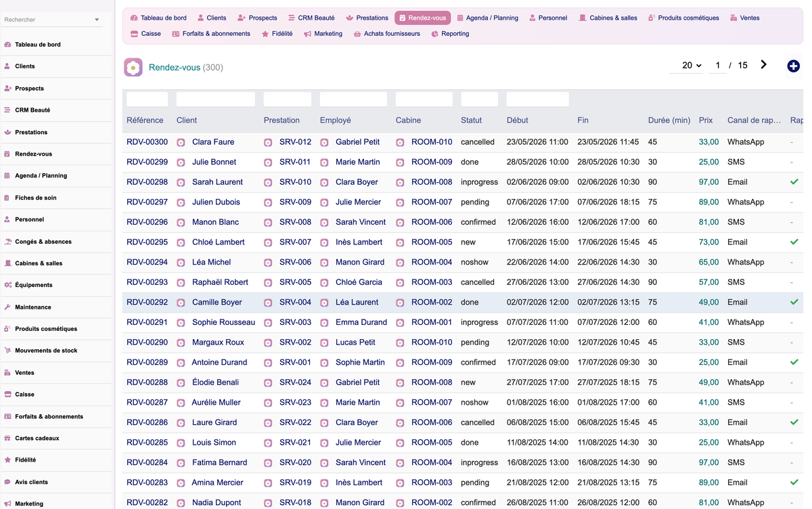
Task: Open Produits cosmétiques tab in top navigation
Action: 683,18
